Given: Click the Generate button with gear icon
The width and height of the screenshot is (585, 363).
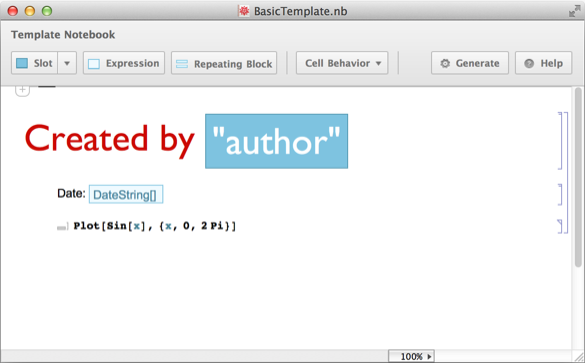Looking at the screenshot, I should [470, 63].
